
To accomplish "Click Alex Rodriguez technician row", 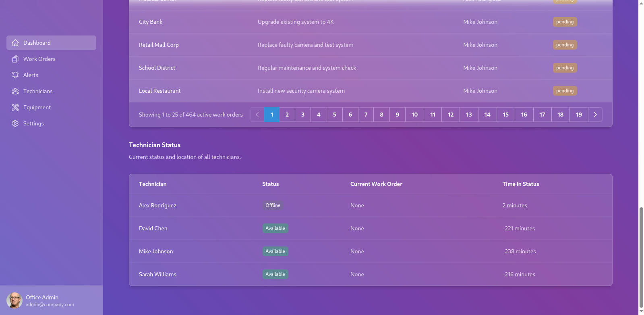I will (x=371, y=205).
